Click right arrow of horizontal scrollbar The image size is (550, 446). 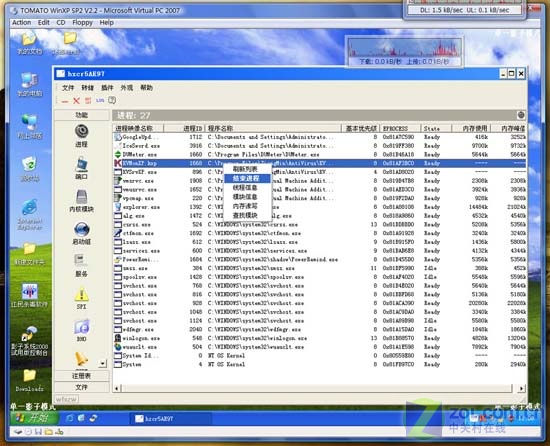coord(522,388)
